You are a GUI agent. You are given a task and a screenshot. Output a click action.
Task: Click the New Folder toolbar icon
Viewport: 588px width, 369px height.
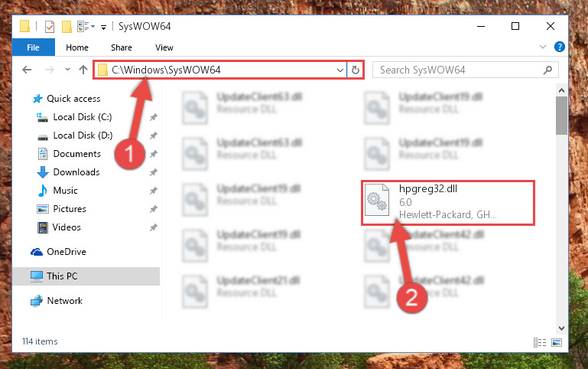[x=67, y=27]
